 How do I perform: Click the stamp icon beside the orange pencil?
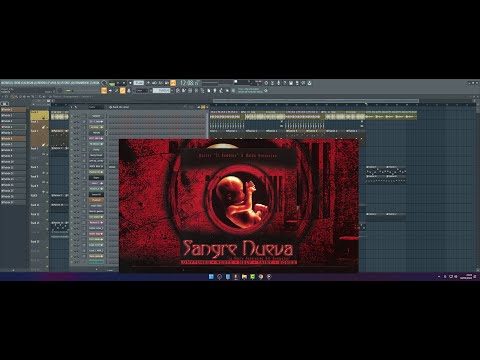[x=129, y=90]
